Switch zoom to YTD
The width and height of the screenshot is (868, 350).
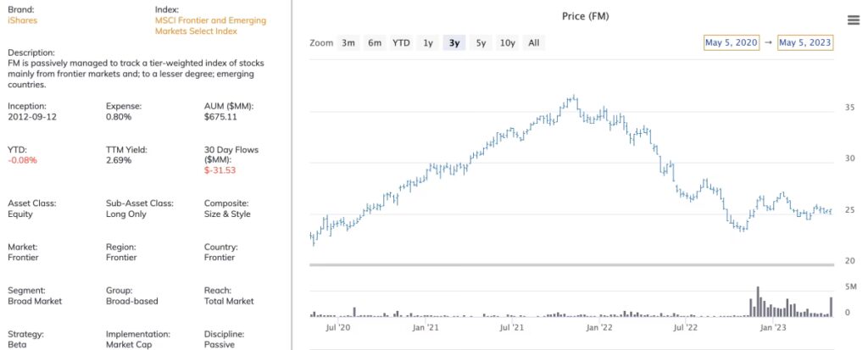pyautogui.click(x=401, y=42)
